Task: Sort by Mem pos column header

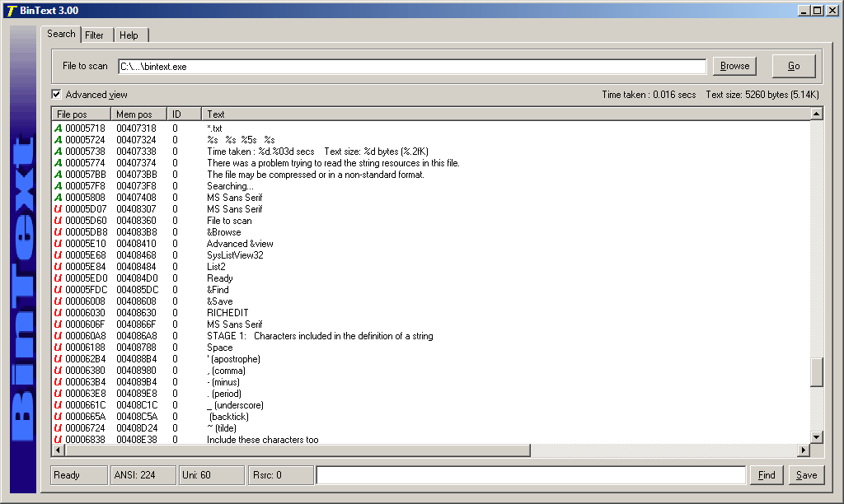Action: (x=138, y=114)
